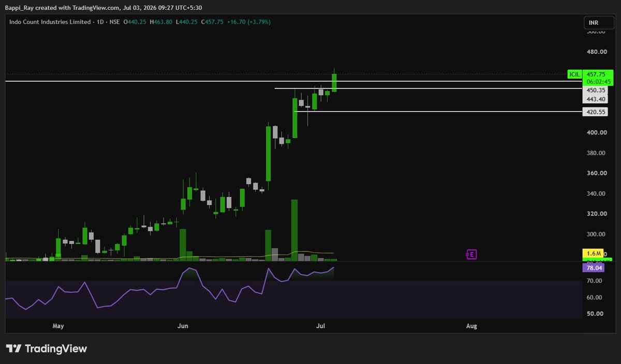This screenshot has height=364, width=621.
Task: Click the 400.00 price scale value
Action: (x=596, y=132)
